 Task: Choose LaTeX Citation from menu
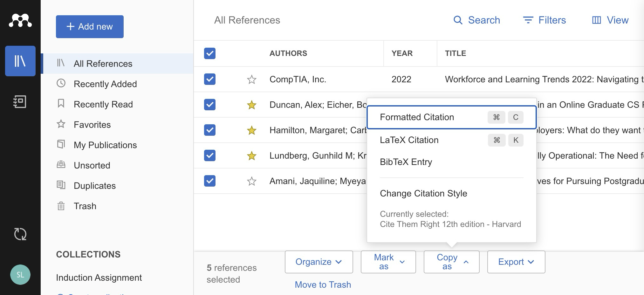tap(409, 140)
